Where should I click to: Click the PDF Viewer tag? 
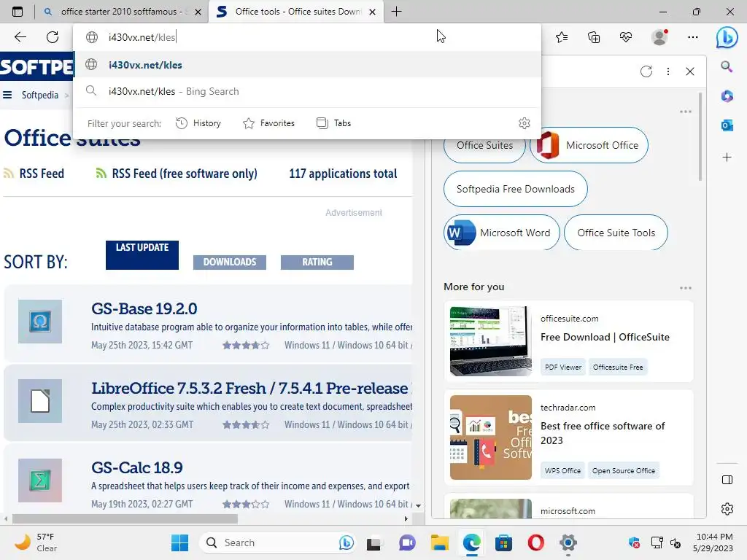pos(563,367)
